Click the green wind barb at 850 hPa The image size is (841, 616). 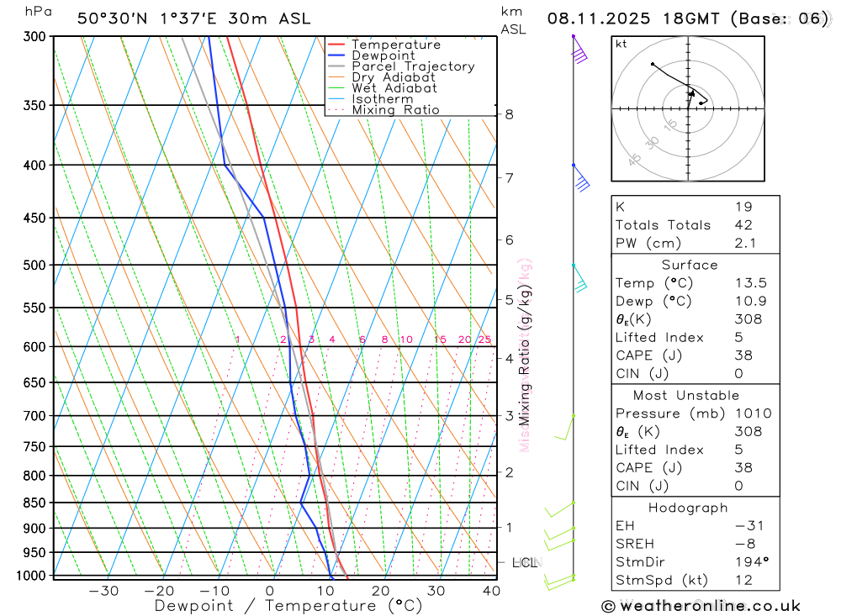(560, 509)
